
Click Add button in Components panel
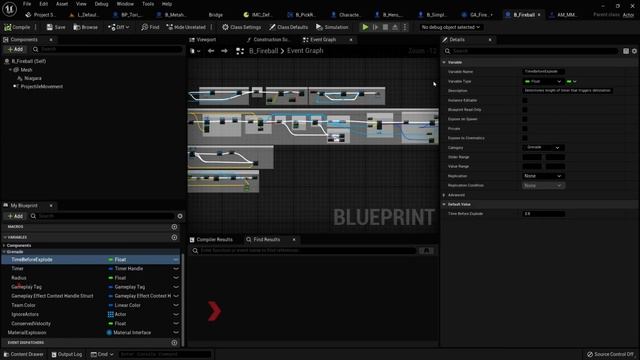(16, 49)
